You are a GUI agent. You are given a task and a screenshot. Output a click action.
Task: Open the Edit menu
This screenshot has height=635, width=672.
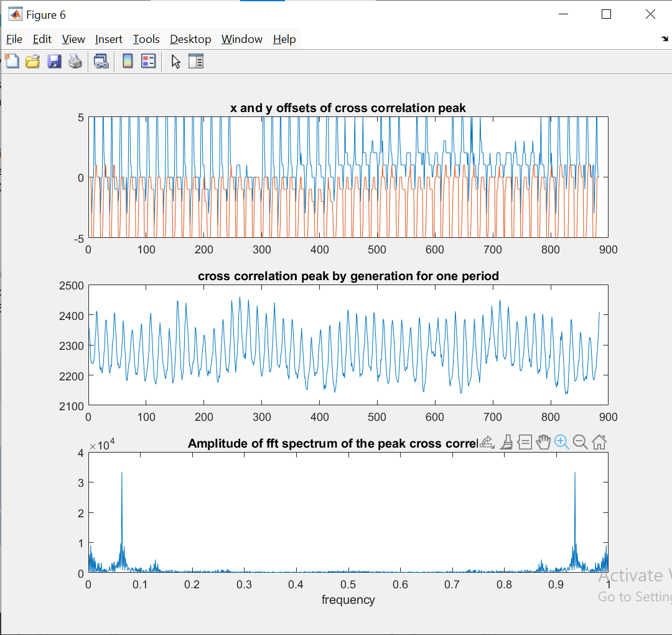[x=42, y=39]
